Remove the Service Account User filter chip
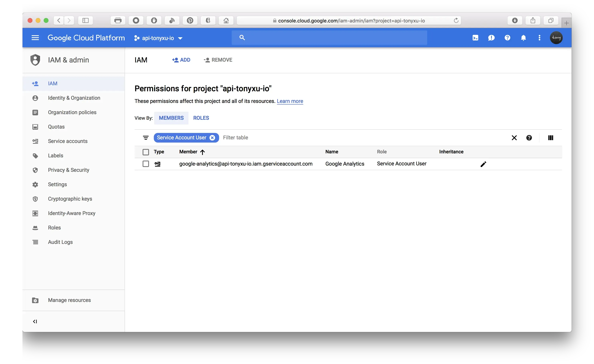Viewport: 594px width, 364px height. point(212,138)
